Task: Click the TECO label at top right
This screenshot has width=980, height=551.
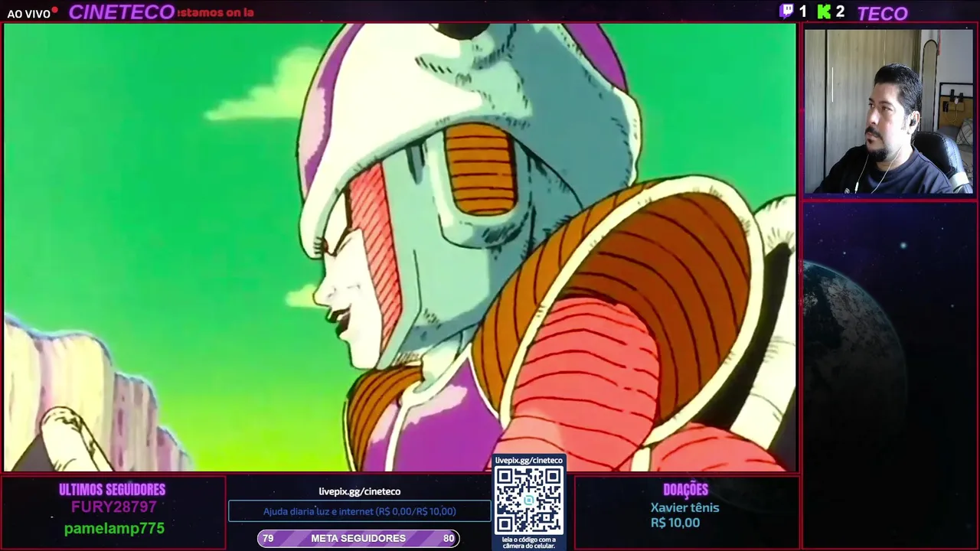Action: click(x=883, y=13)
